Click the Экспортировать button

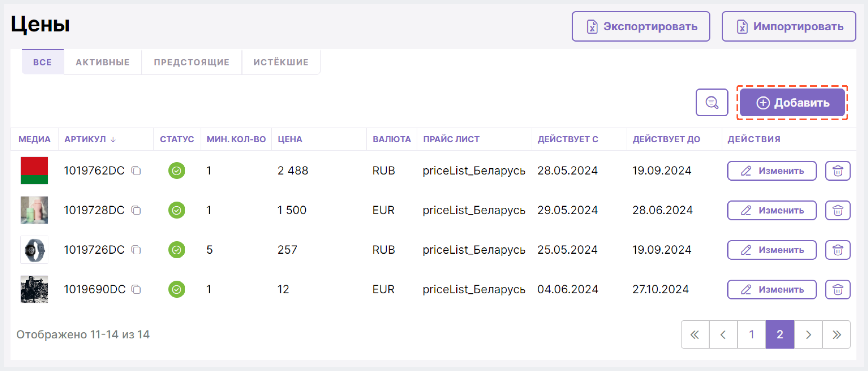(x=641, y=26)
